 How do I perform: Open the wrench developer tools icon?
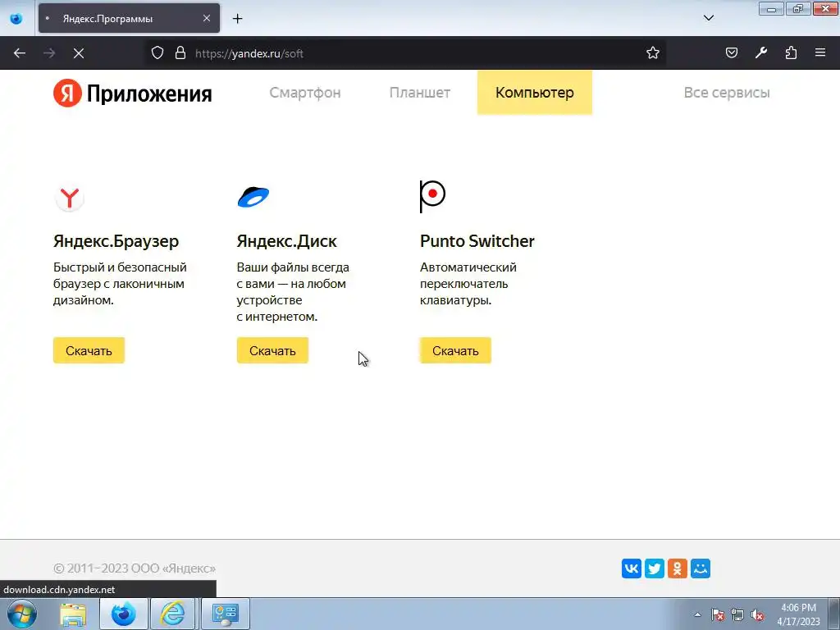click(x=761, y=52)
